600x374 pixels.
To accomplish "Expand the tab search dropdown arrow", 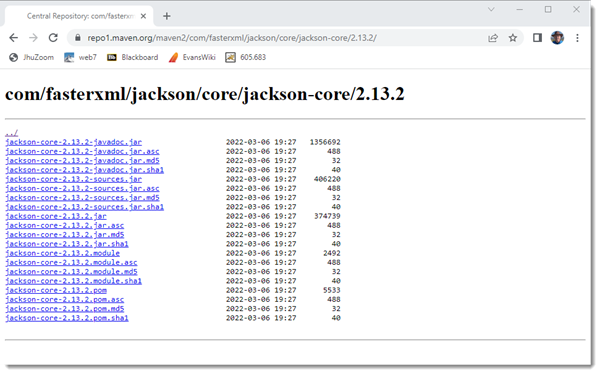I will coord(491,9).
